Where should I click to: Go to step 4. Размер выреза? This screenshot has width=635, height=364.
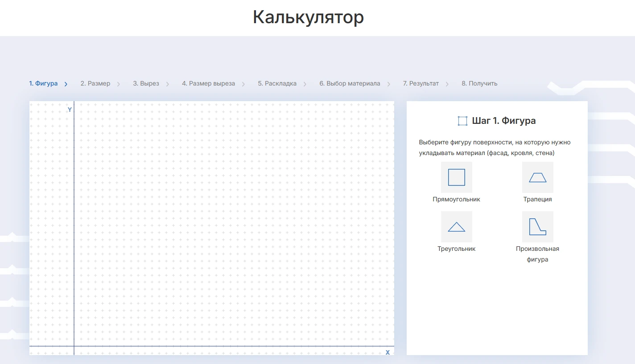tap(208, 83)
